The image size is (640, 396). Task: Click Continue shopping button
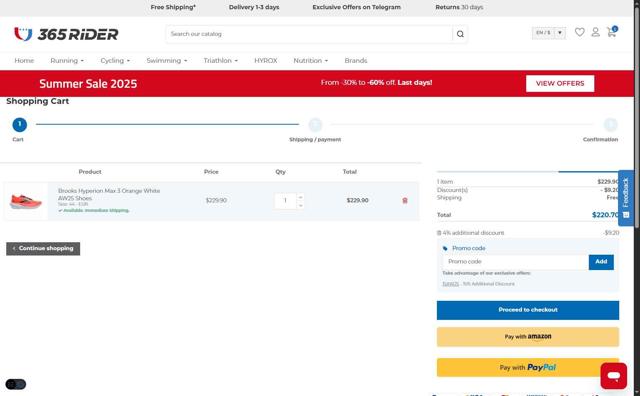[x=43, y=249]
